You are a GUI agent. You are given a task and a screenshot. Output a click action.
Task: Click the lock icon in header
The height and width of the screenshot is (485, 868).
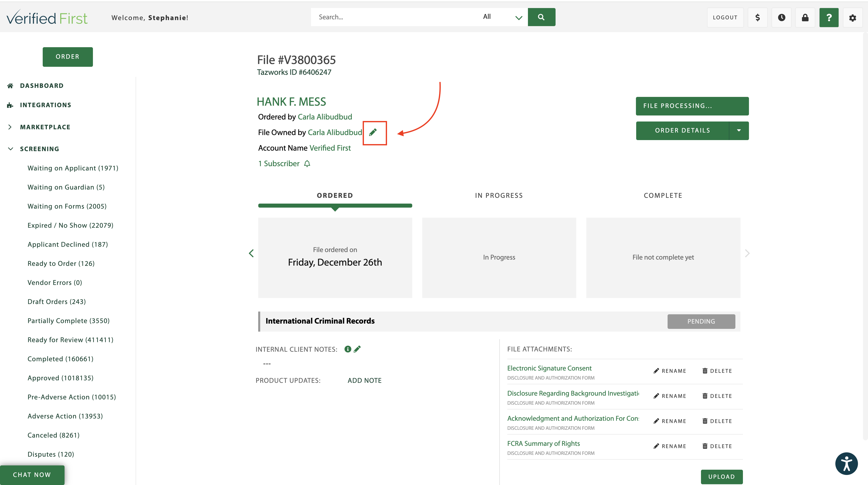tap(805, 18)
